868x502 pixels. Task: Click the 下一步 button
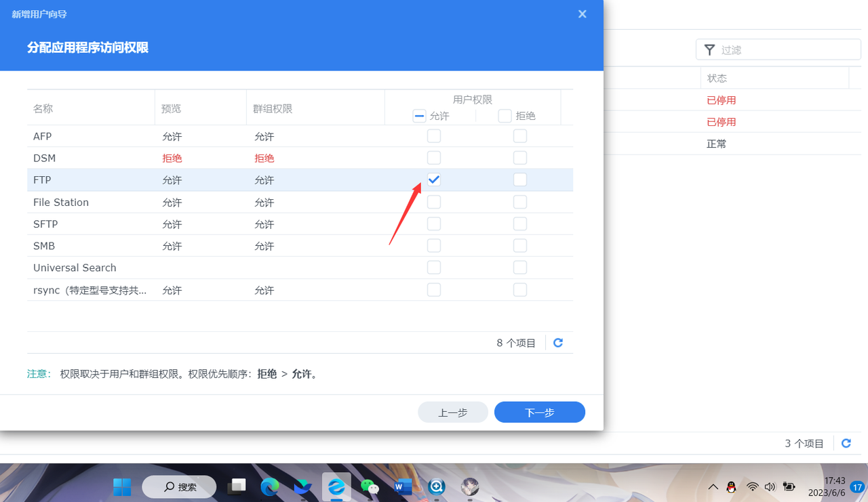[539, 412]
